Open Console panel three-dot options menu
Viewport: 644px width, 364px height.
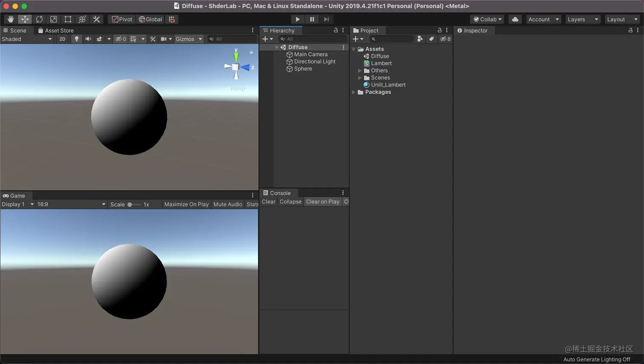343,193
